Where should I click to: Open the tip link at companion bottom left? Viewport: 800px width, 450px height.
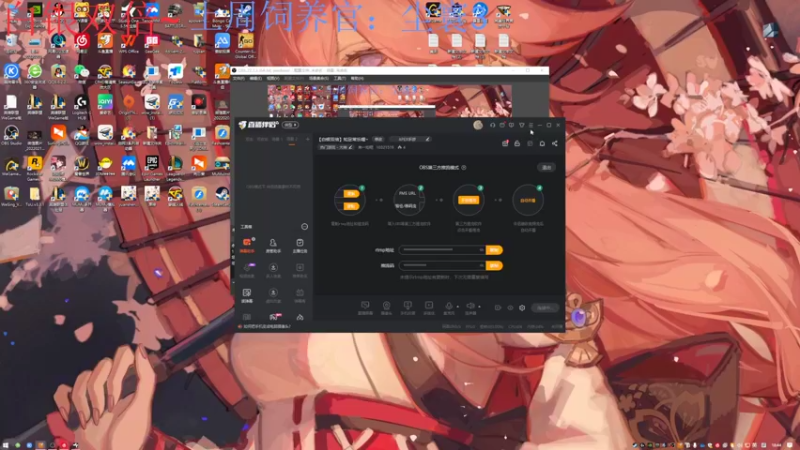(x=265, y=327)
